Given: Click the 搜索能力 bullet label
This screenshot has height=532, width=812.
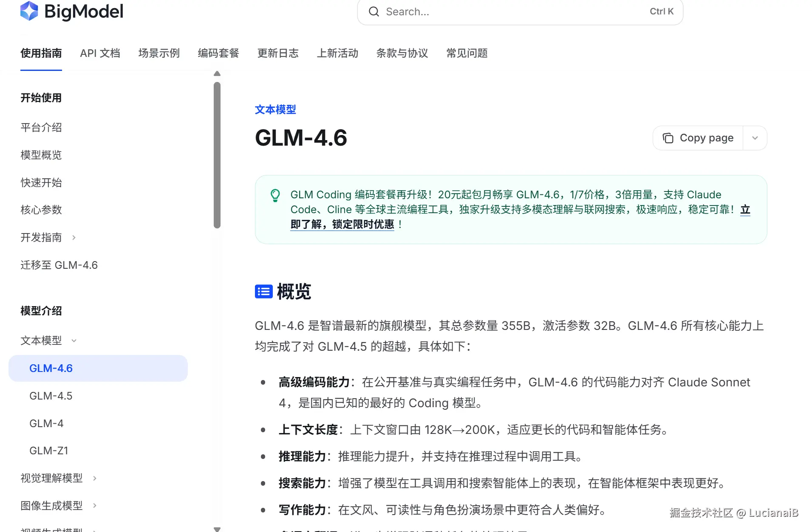Looking at the screenshot, I should (302, 483).
